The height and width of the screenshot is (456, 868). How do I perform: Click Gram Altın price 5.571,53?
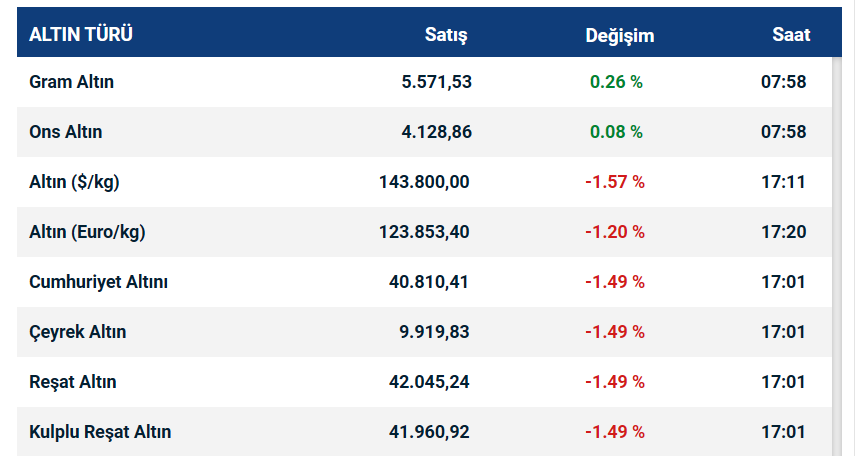click(436, 82)
